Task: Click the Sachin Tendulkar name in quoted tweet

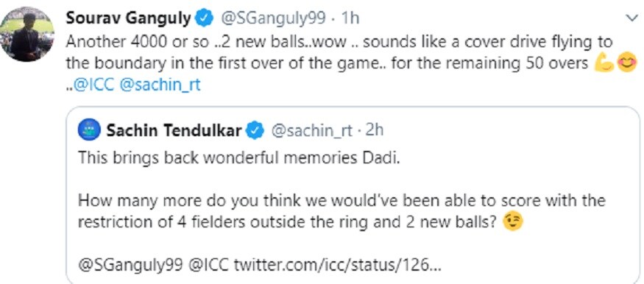Action: [174, 131]
